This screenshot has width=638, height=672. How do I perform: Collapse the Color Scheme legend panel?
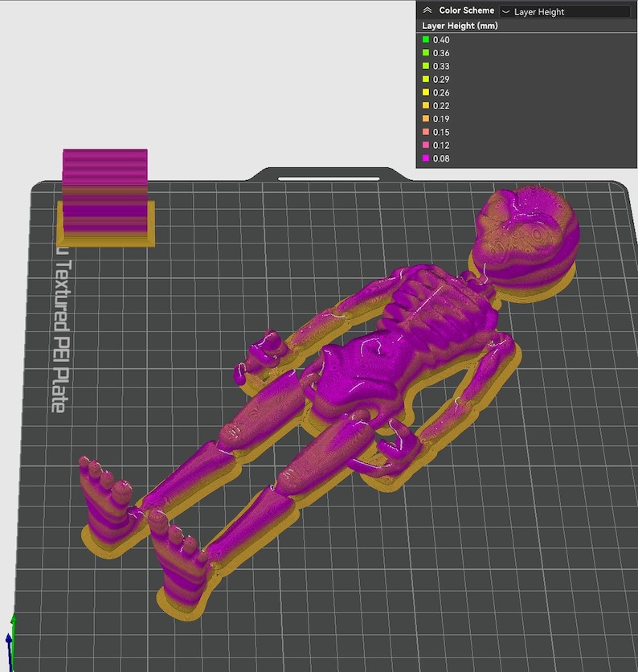click(x=427, y=10)
